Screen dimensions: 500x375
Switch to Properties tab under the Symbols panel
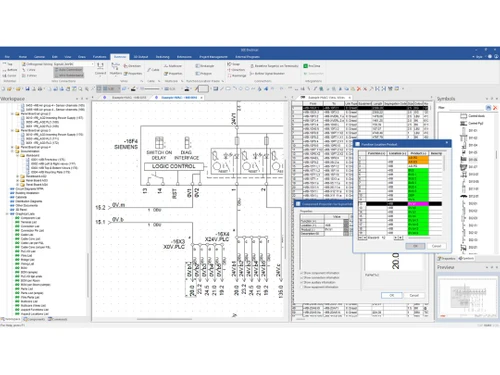[x=447, y=258]
